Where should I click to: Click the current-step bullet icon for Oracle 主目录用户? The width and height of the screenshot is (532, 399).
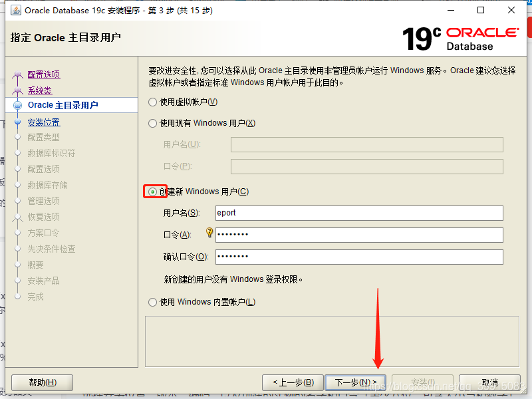click(18, 105)
